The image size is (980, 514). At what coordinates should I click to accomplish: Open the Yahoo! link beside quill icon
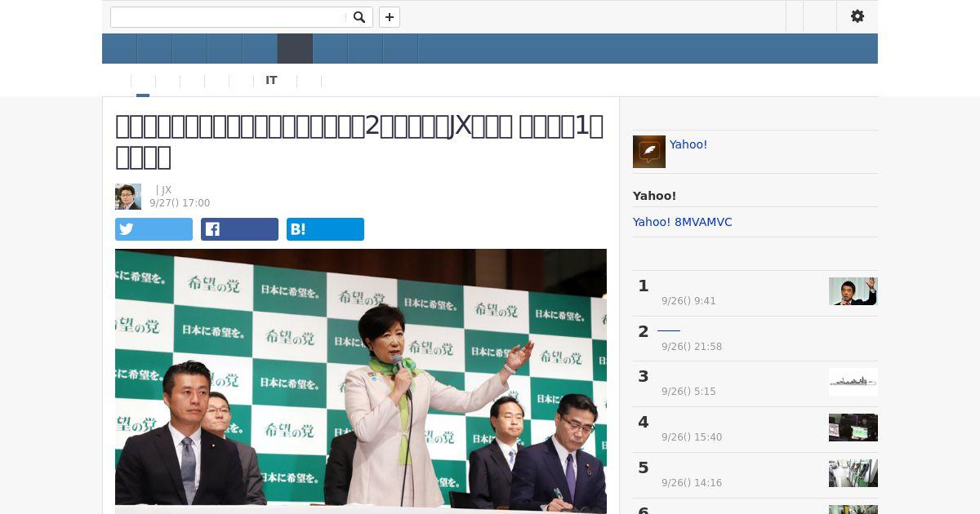(x=688, y=144)
